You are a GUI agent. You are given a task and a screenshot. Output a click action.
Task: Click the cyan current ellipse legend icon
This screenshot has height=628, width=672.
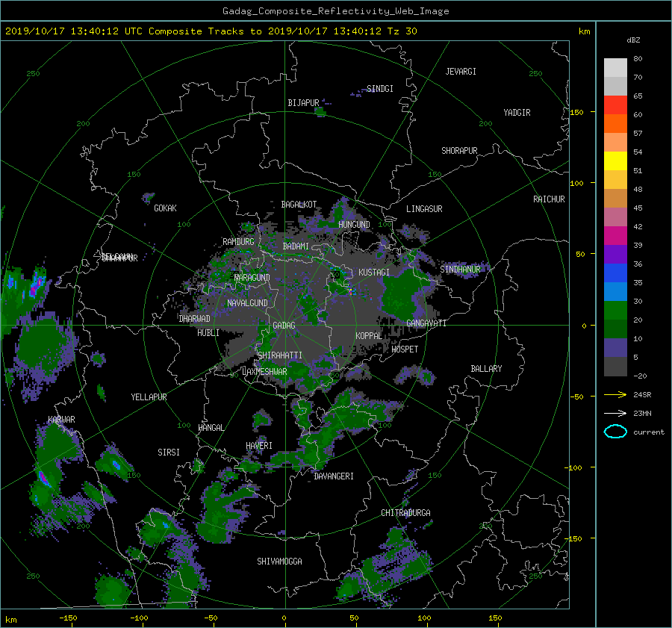coord(615,432)
